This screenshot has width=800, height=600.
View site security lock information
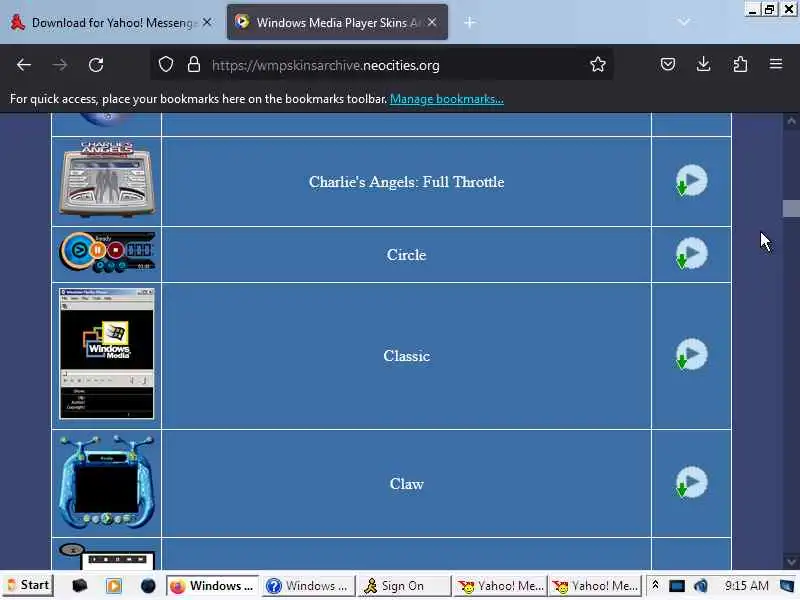click(x=193, y=65)
